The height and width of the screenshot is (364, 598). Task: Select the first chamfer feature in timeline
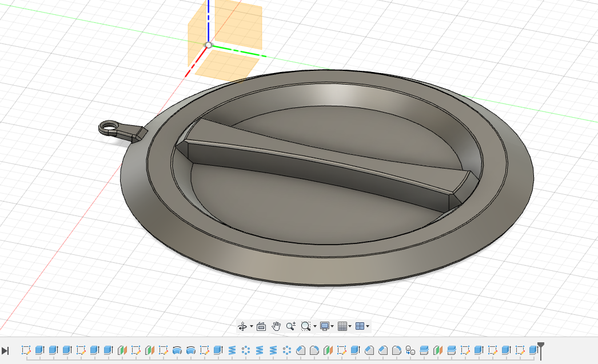pyautogui.click(x=301, y=350)
